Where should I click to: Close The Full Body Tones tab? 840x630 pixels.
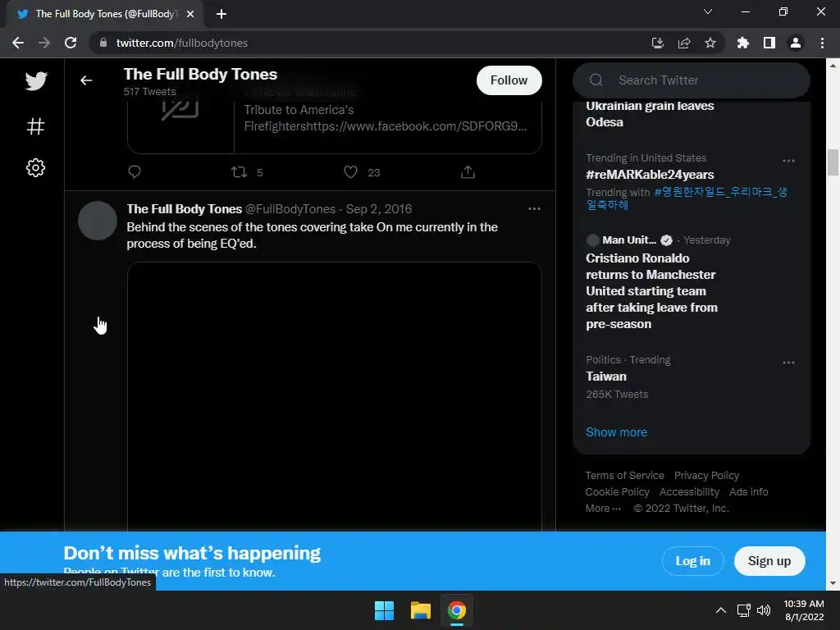pos(190,15)
